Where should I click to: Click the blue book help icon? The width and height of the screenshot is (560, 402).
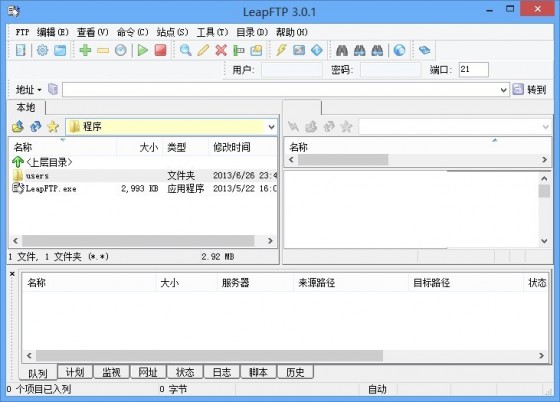tap(424, 50)
